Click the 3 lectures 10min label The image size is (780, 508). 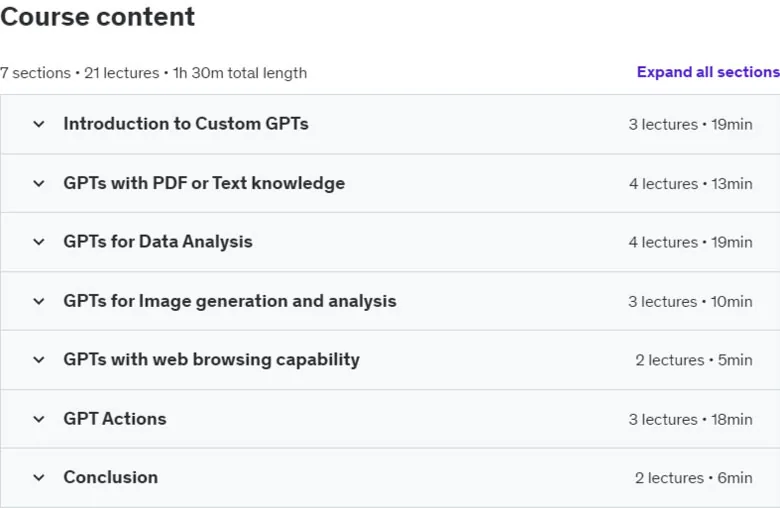pyautogui.click(x=690, y=302)
